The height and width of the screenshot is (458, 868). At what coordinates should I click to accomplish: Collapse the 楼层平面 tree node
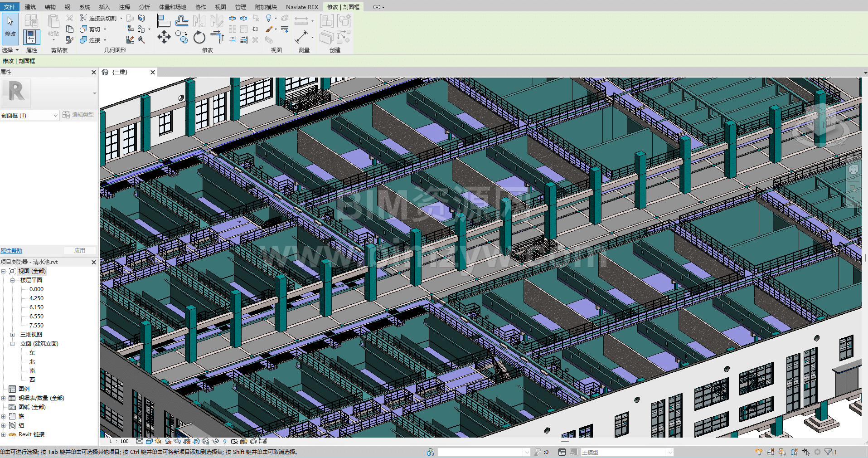point(13,280)
